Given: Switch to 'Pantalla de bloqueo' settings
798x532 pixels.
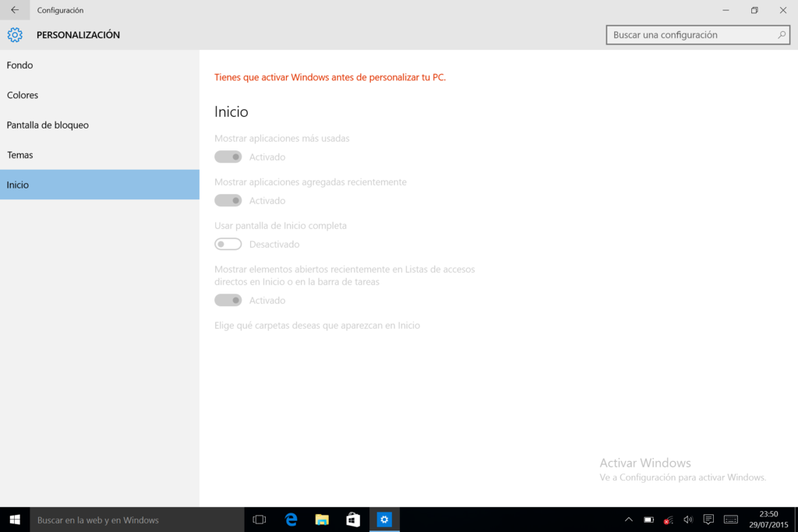Looking at the screenshot, I should [48, 125].
